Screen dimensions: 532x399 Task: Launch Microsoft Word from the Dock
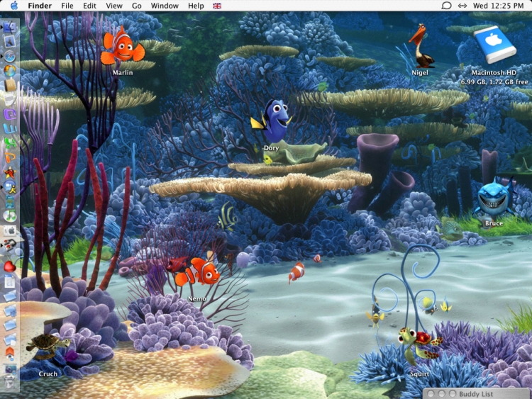click(x=10, y=129)
